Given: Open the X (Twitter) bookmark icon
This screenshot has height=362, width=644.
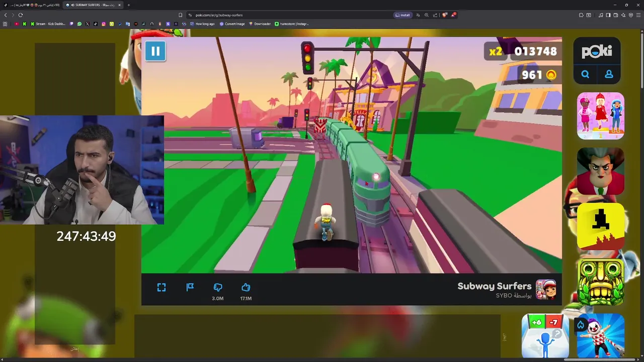Looking at the screenshot, I should pyautogui.click(x=88, y=24).
